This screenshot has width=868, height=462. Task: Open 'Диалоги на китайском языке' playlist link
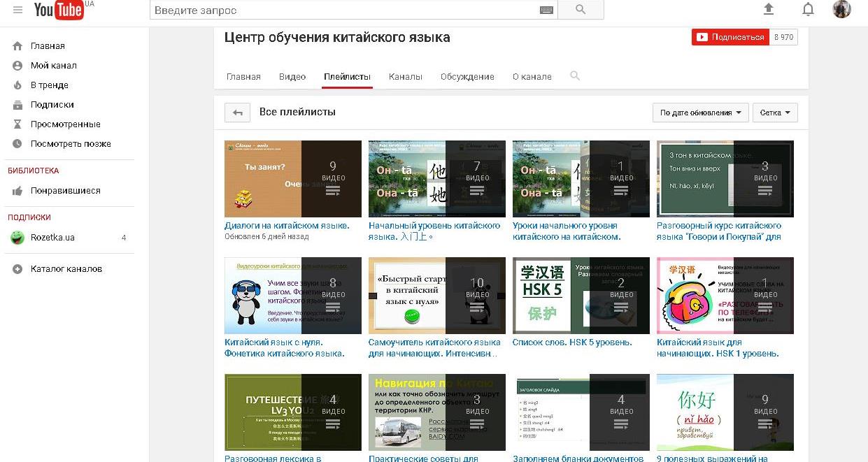(x=287, y=226)
